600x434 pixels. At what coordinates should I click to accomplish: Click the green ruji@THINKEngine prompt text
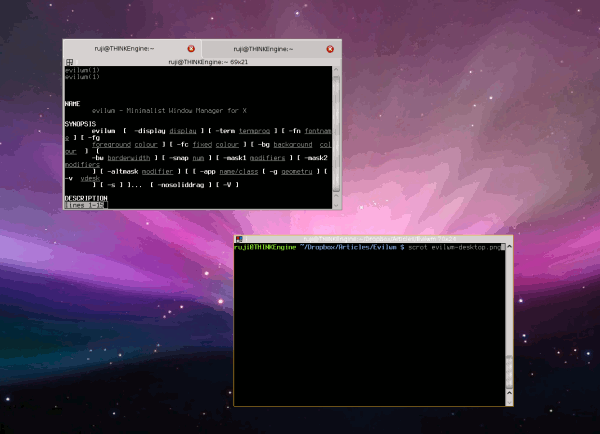tap(265, 247)
